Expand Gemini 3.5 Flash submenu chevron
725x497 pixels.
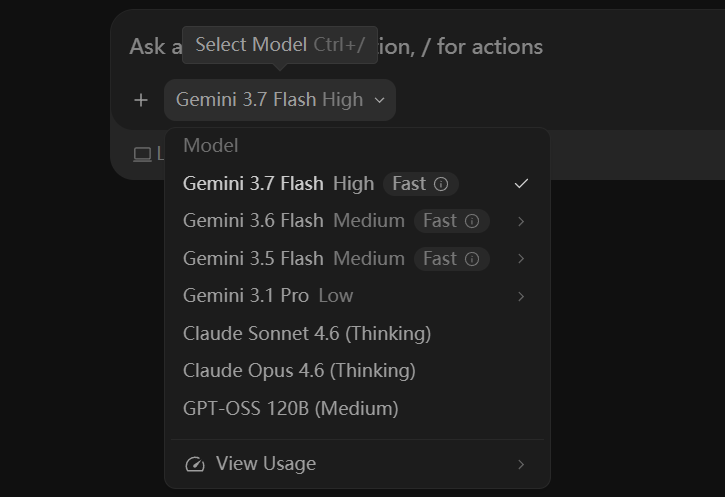click(521, 259)
